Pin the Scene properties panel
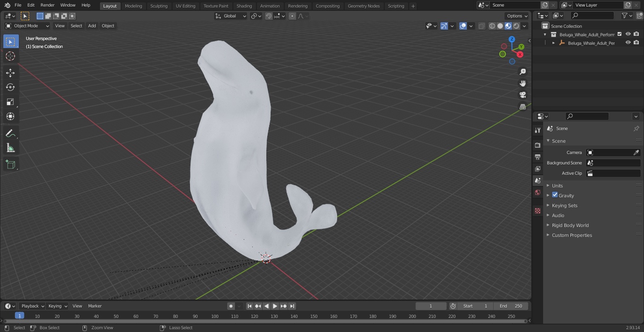644x332 pixels. (x=636, y=129)
